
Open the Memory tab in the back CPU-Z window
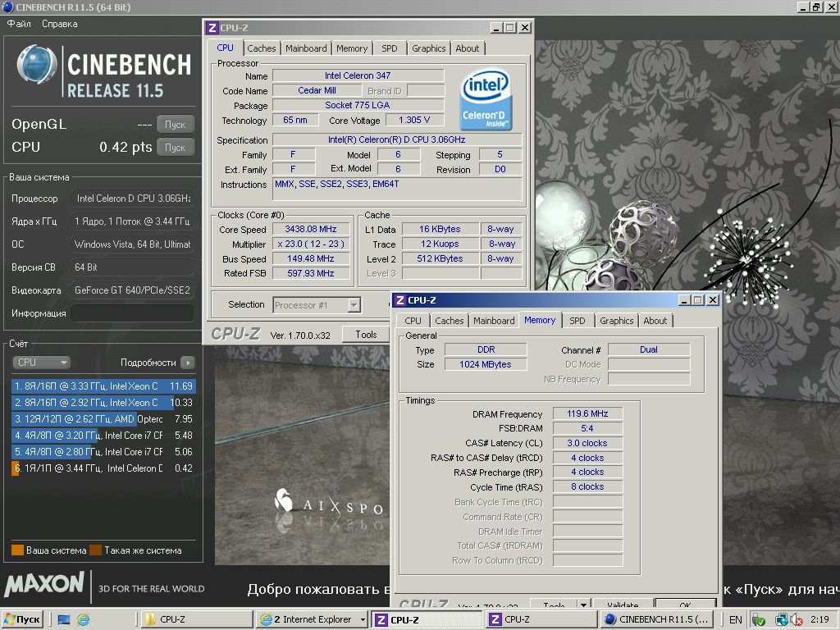tap(352, 48)
